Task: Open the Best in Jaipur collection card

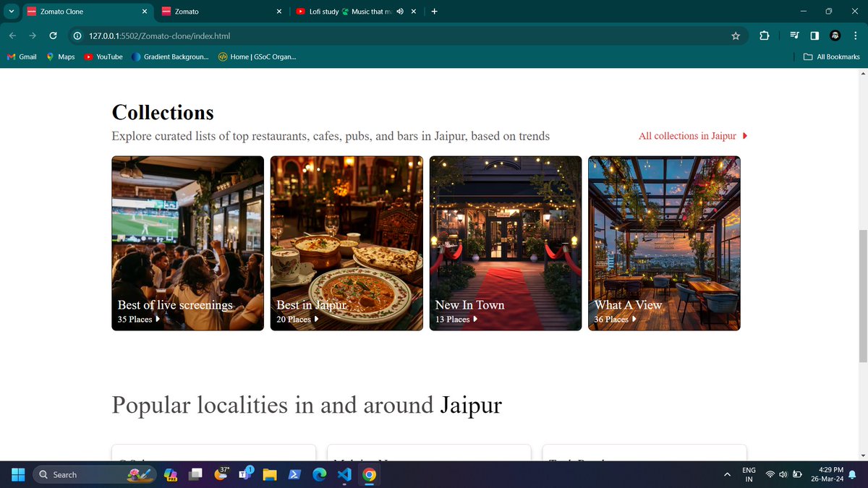Action: pyautogui.click(x=346, y=244)
